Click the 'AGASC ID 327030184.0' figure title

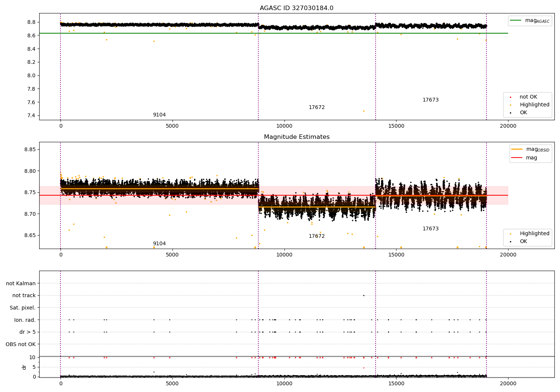point(296,8)
